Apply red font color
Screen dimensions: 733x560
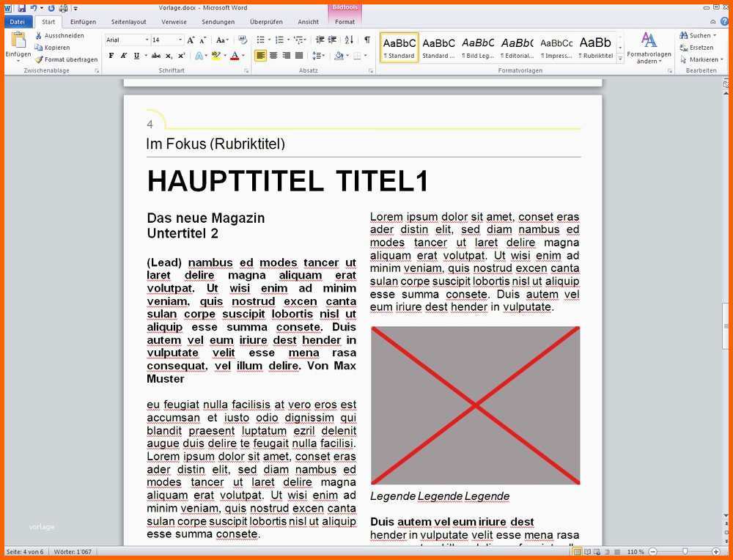235,56
